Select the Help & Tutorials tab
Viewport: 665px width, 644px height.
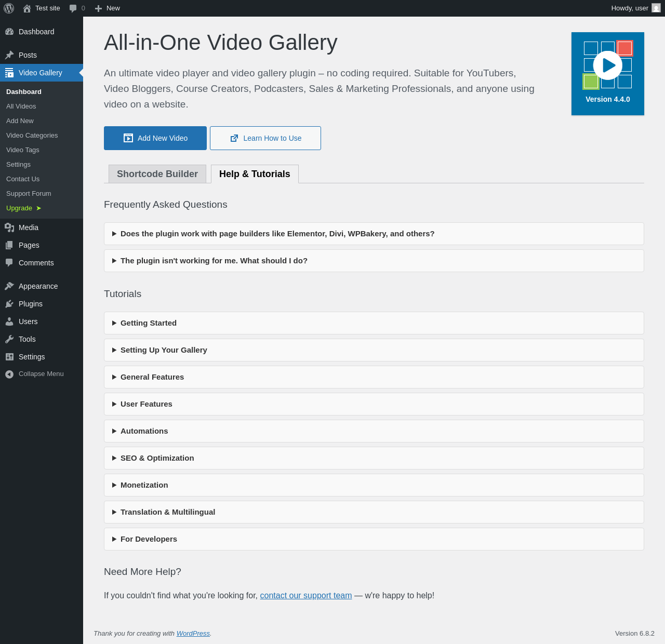(x=255, y=174)
